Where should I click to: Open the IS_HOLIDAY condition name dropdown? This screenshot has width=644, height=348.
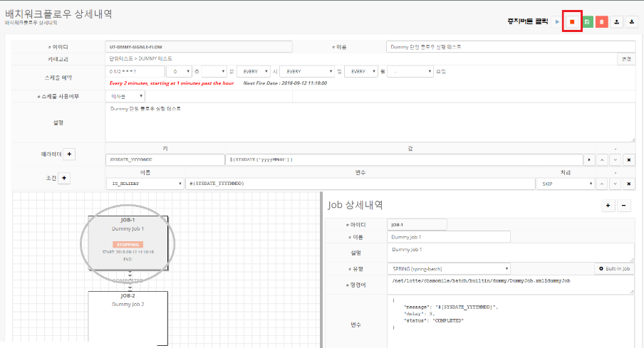145,184
